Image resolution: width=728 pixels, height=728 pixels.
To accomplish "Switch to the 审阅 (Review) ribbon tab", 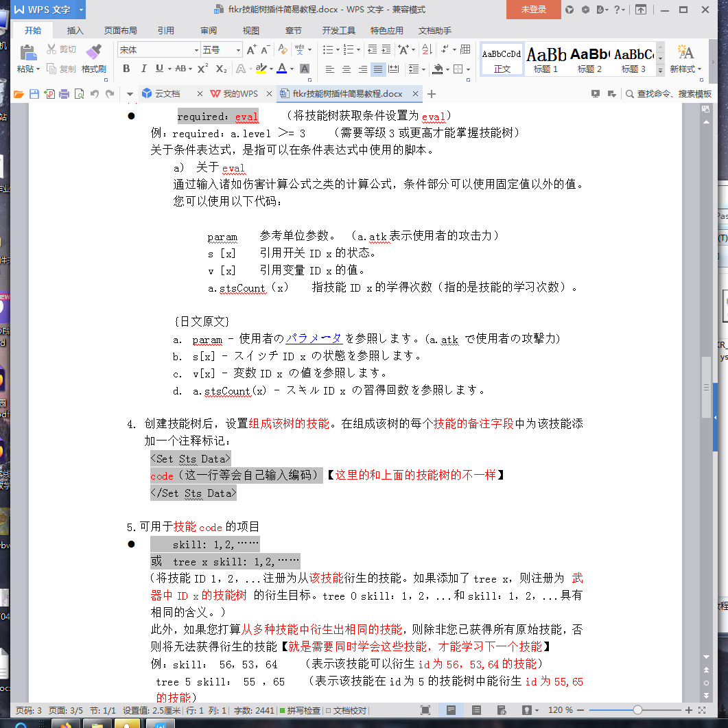I will (209, 31).
